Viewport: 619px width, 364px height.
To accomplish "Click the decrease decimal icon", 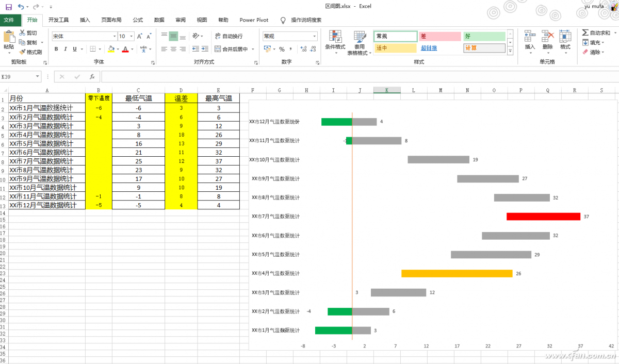I will click(313, 49).
